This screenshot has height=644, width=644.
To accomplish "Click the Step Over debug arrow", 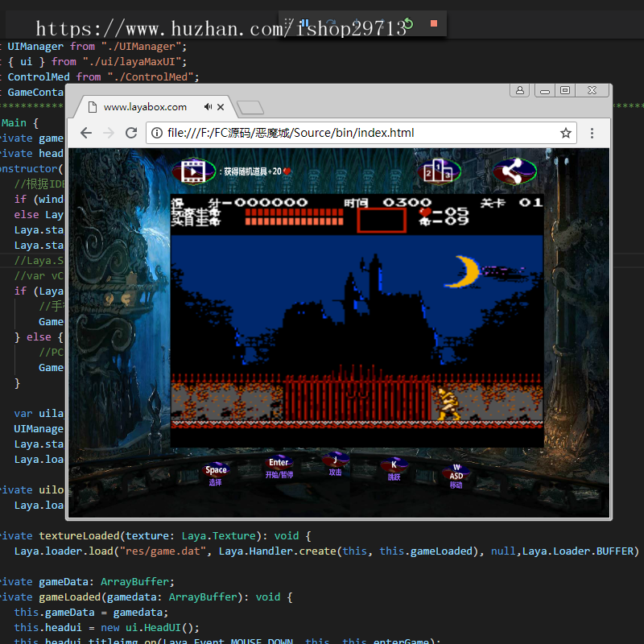I will coord(330,23).
